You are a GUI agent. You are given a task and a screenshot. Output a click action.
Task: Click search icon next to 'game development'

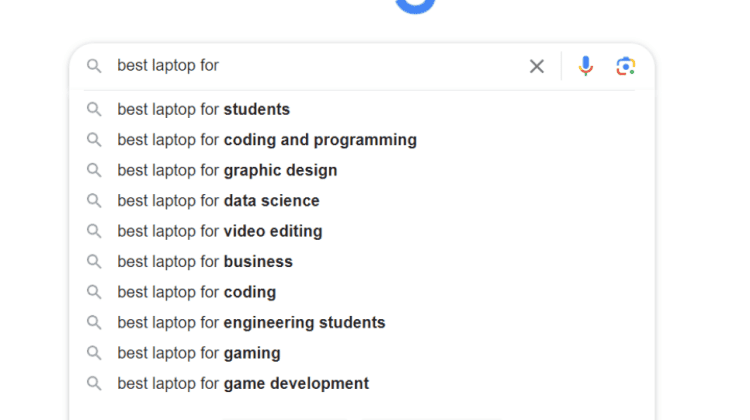tap(94, 384)
